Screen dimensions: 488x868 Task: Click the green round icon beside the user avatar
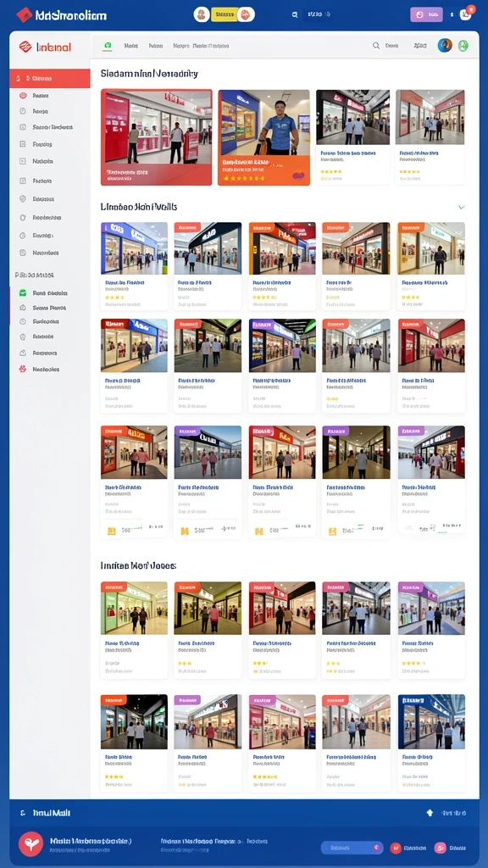[463, 46]
